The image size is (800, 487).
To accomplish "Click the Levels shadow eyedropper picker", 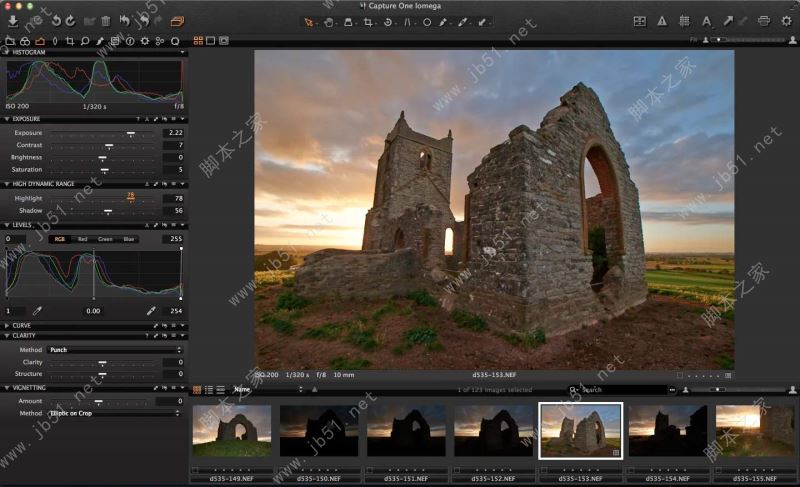I will [x=37, y=311].
